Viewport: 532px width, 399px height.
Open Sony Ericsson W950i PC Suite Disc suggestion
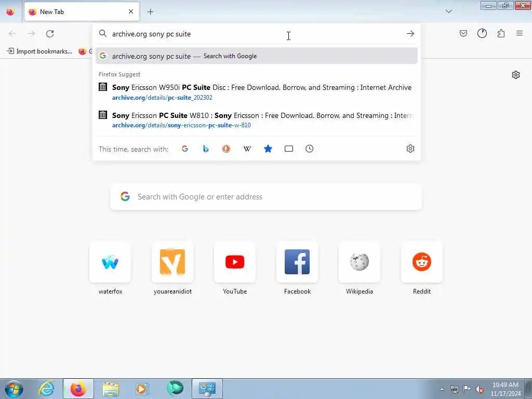256,92
